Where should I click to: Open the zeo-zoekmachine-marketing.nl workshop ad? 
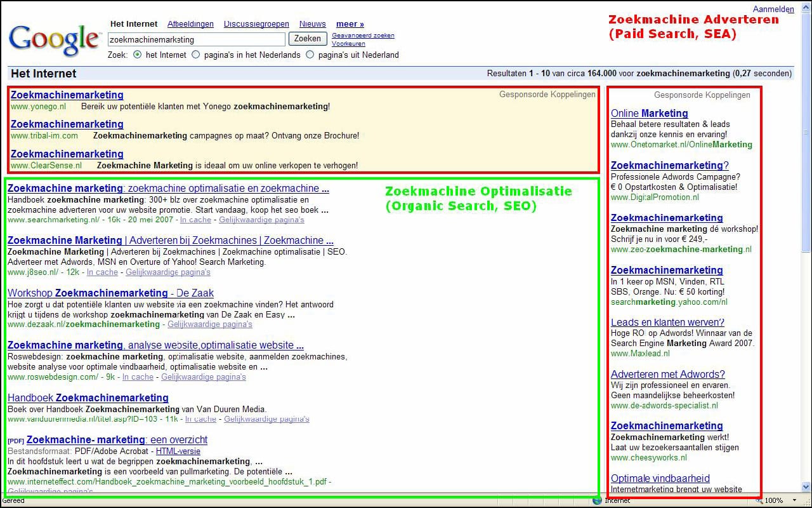[x=667, y=218]
